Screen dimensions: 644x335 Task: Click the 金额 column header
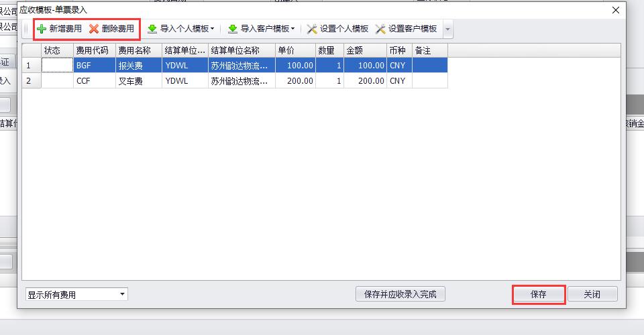(364, 50)
